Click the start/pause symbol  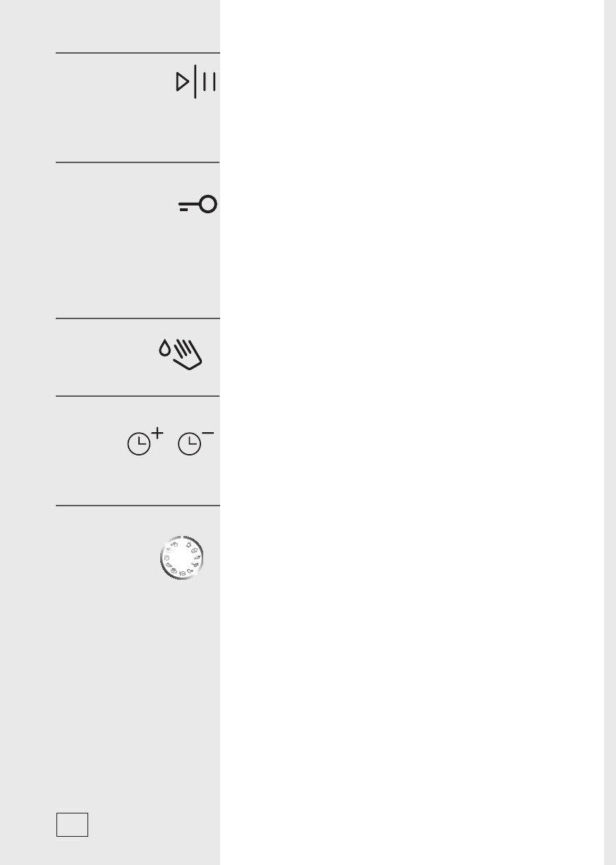tap(195, 83)
